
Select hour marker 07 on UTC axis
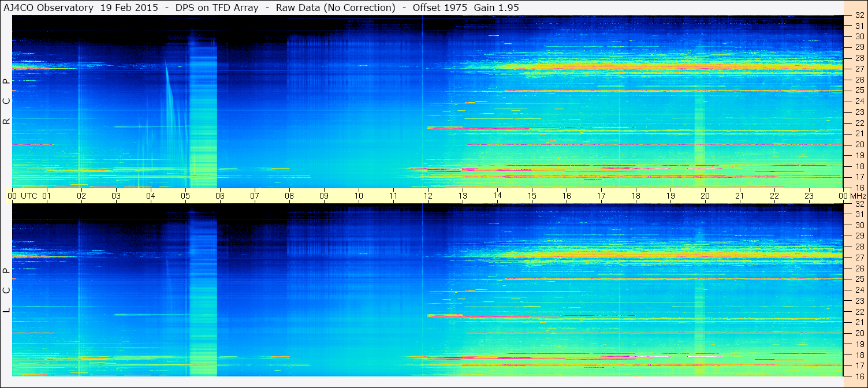point(255,196)
